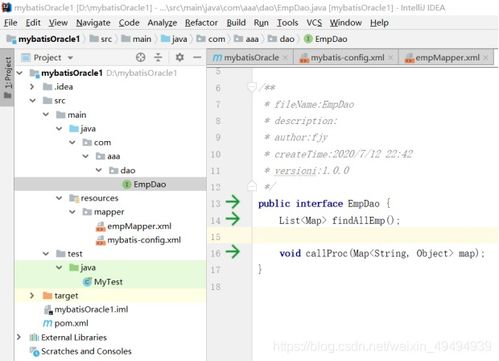The height and width of the screenshot is (361, 499).
Task: Select Scratches and Consoles node
Action: click(80, 351)
